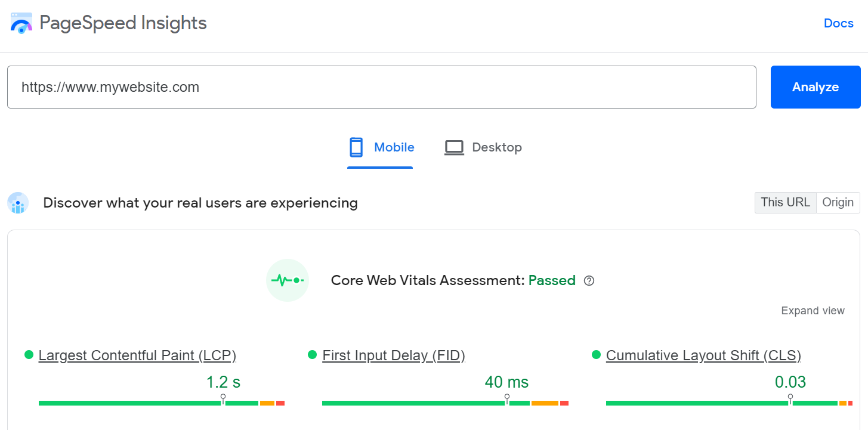Image resolution: width=868 pixels, height=430 pixels.
Task: Open the Passed assessment help icon
Action: [589, 280]
